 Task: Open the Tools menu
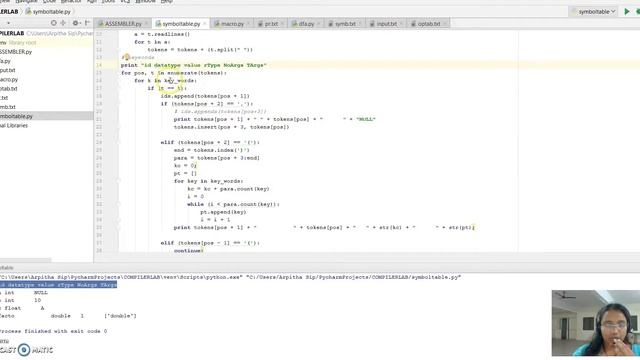tap(108, 2)
